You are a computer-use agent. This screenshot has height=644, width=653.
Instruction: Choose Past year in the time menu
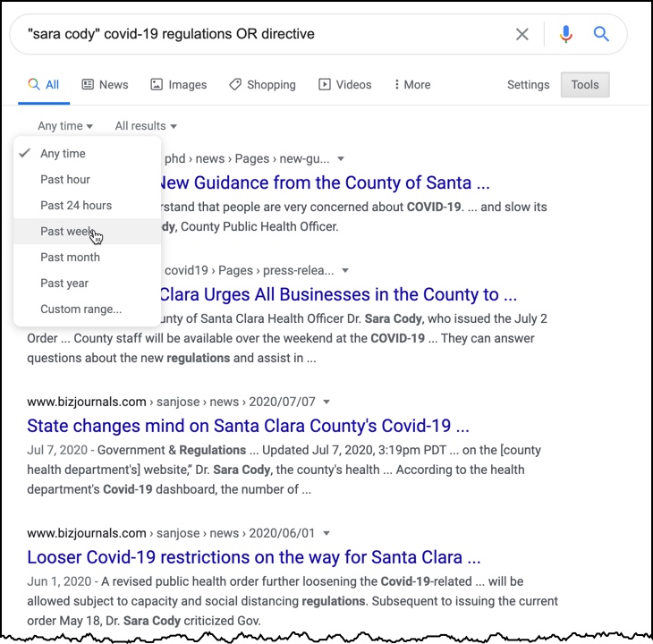[x=88, y=283]
